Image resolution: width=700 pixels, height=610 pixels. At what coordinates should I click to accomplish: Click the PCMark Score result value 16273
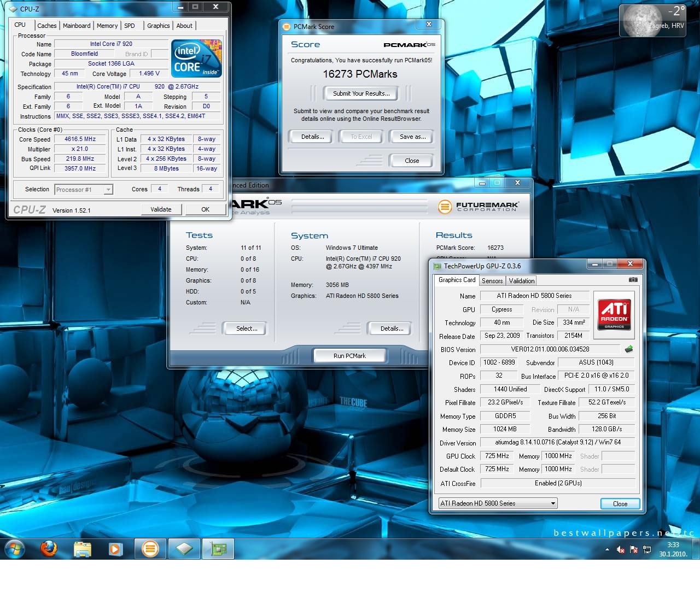pyautogui.click(x=495, y=248)
